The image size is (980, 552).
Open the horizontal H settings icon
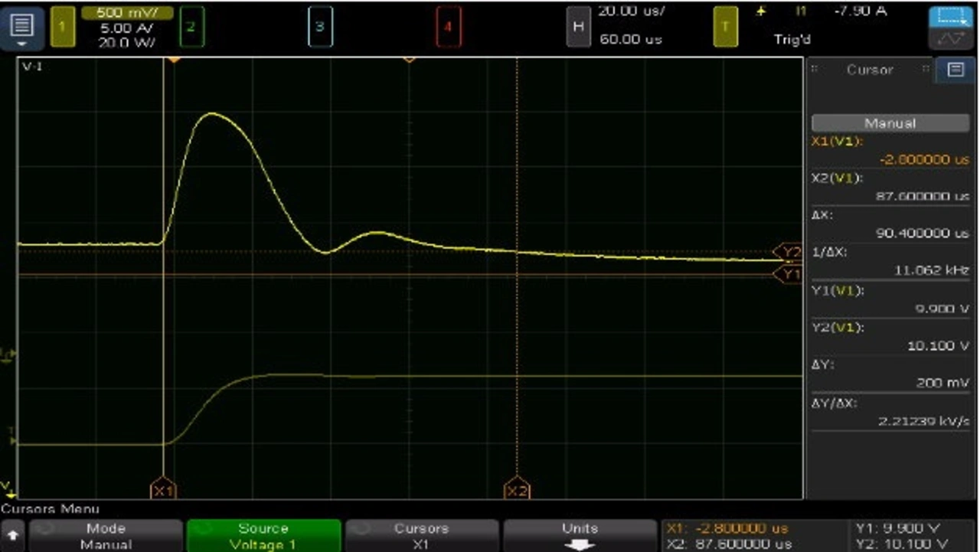(x=577, y=27)
